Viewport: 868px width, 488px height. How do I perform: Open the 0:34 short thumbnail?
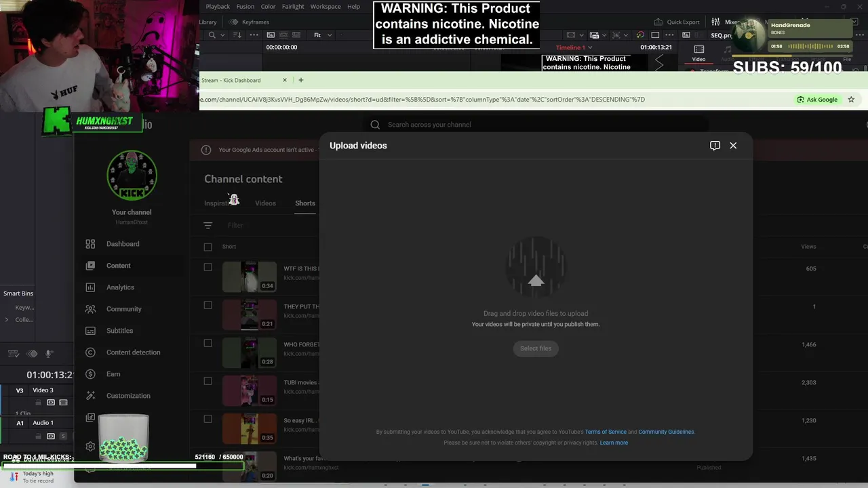[250, 277]
